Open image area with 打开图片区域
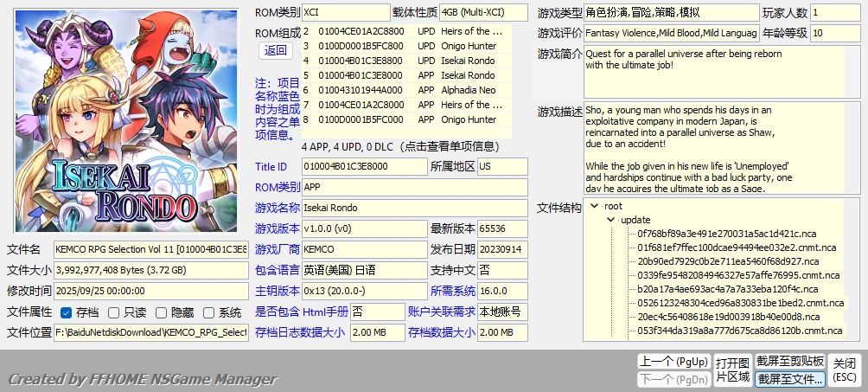 point(732,370)
